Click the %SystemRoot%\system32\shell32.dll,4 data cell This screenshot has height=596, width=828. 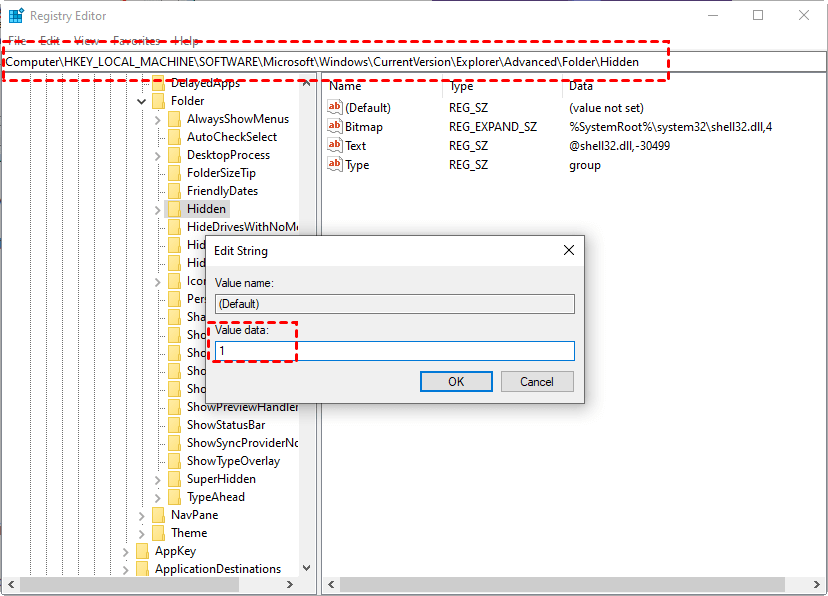point(670,127)
